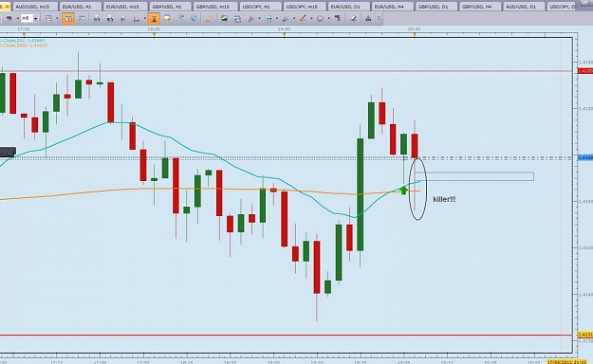Click the red-blue instrument icon left of timeframe box
593x364 pixels.
pyautogui.click(x=9, y=18)
